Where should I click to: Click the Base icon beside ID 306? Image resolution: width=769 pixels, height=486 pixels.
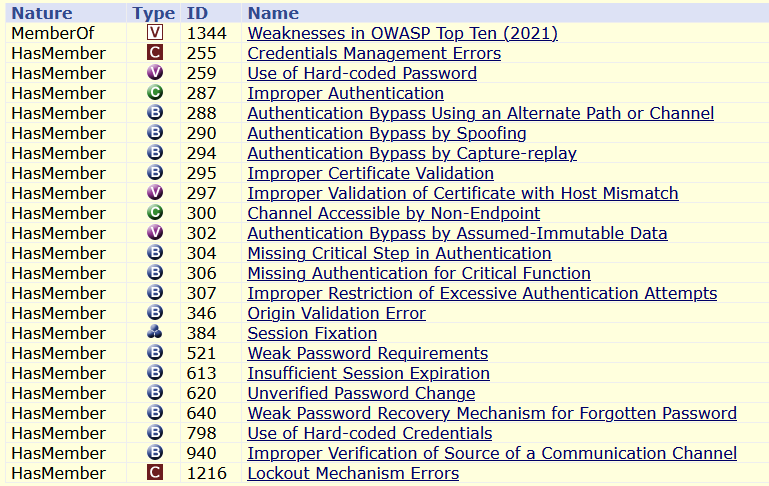(x=154, y=273)
